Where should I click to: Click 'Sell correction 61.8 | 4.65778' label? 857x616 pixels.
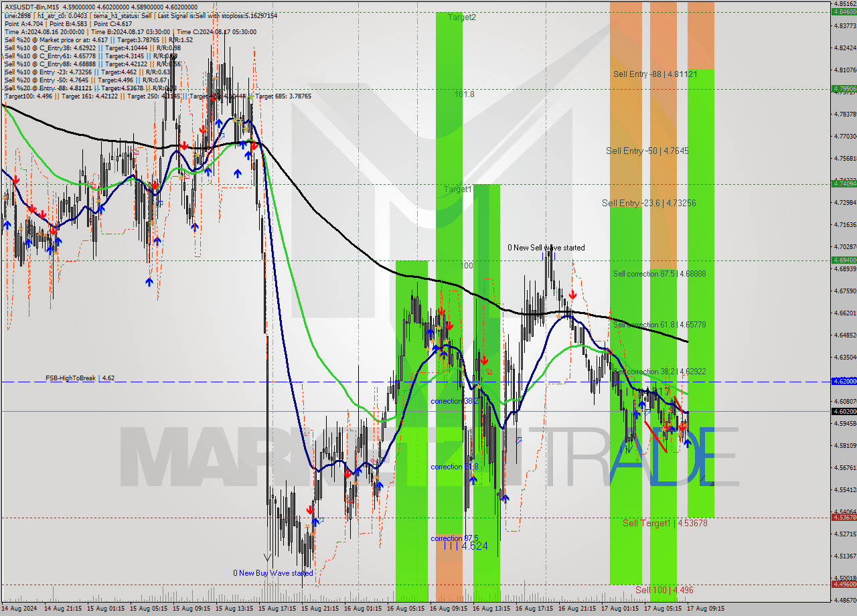pyautogui.click(x=659, y=325)
